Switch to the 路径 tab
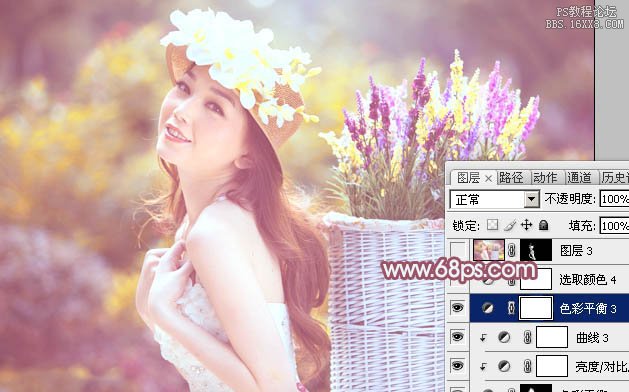 511,178
